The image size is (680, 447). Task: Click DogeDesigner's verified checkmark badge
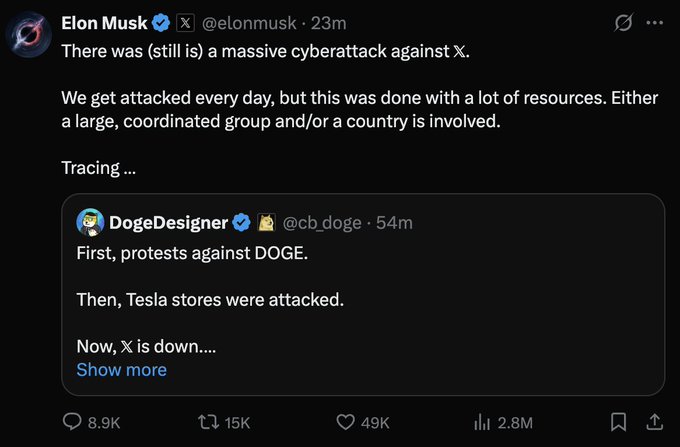(x=241, y=222)
